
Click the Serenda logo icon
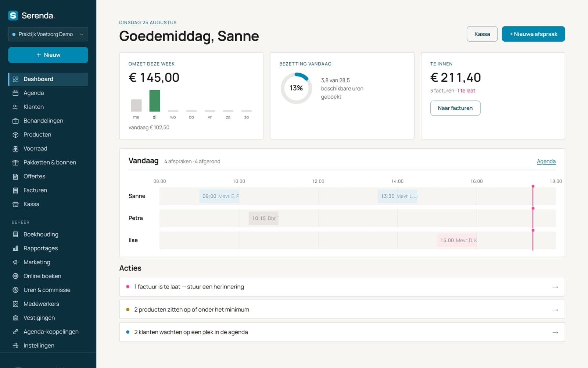[13, 15]
